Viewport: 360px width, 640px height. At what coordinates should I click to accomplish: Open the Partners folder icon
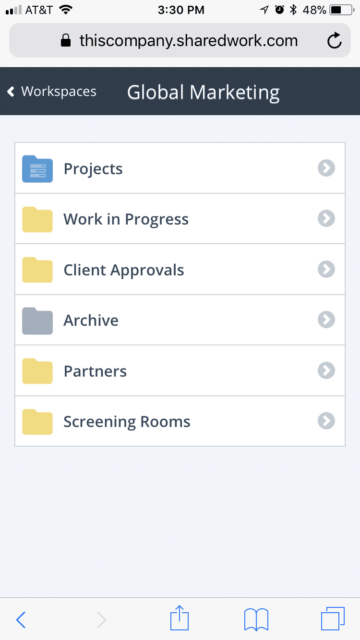pos(37,371)
